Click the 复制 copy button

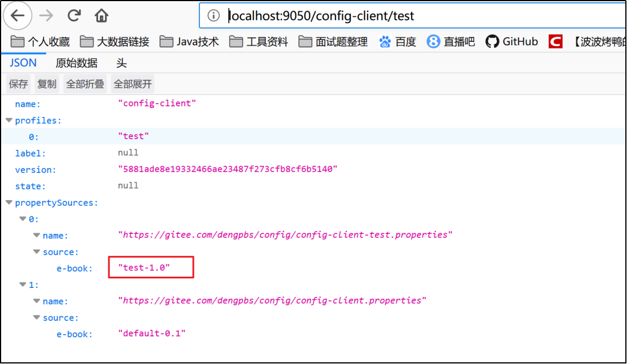point(47,84)
